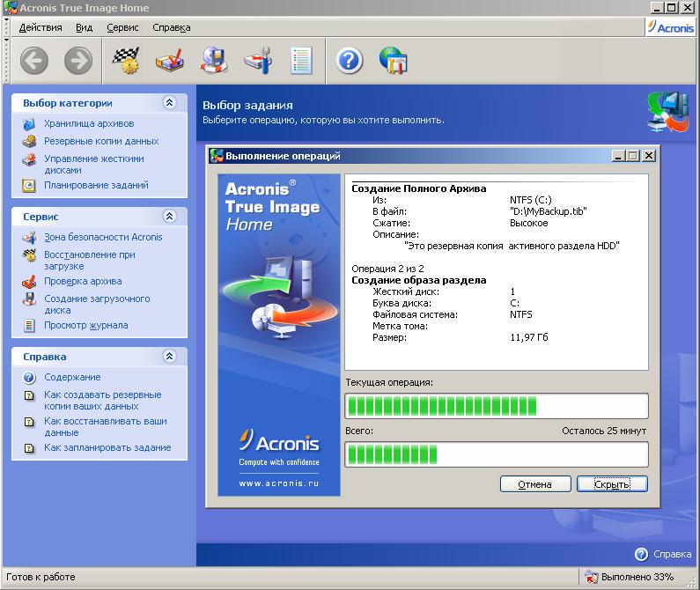This screenshot has height=590, width=700.
Task: Click the disk wrench tools toolbar icon
Action: coord(258,60)
